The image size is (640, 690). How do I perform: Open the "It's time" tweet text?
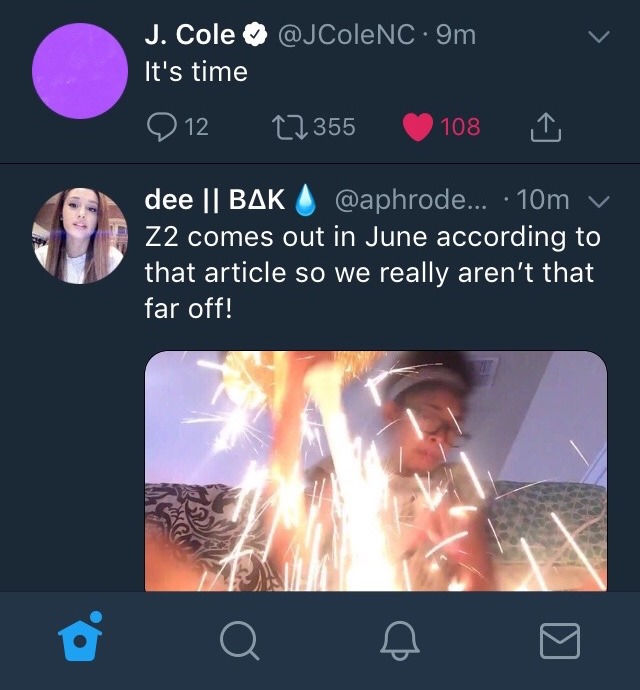[196, 72]
